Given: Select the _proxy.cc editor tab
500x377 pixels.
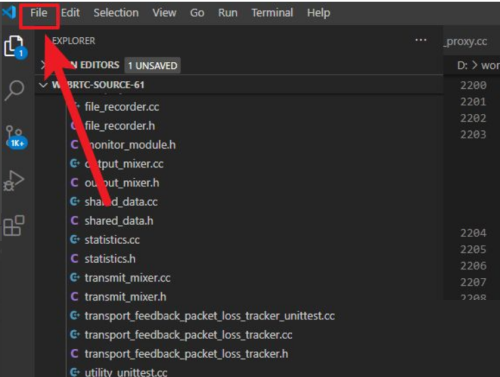Looking at the screenshot, I should click(x=467, y=41).
